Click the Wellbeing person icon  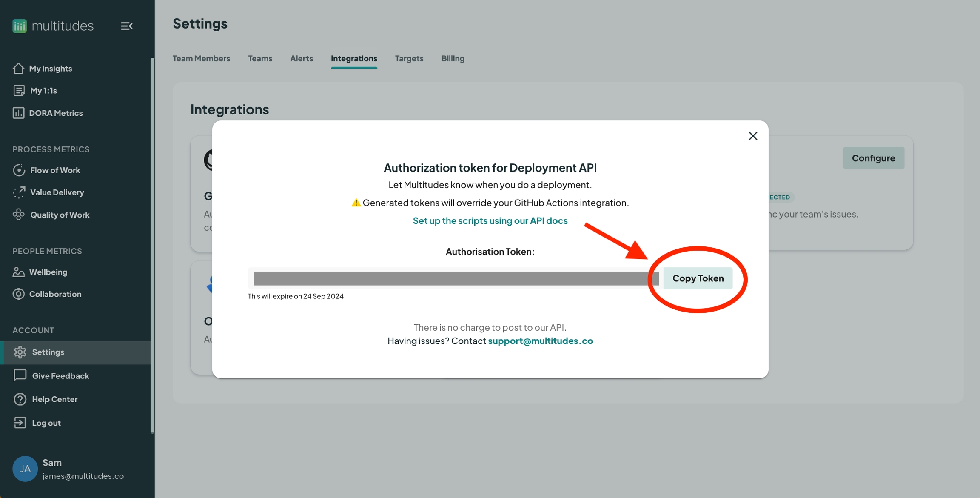18,272
